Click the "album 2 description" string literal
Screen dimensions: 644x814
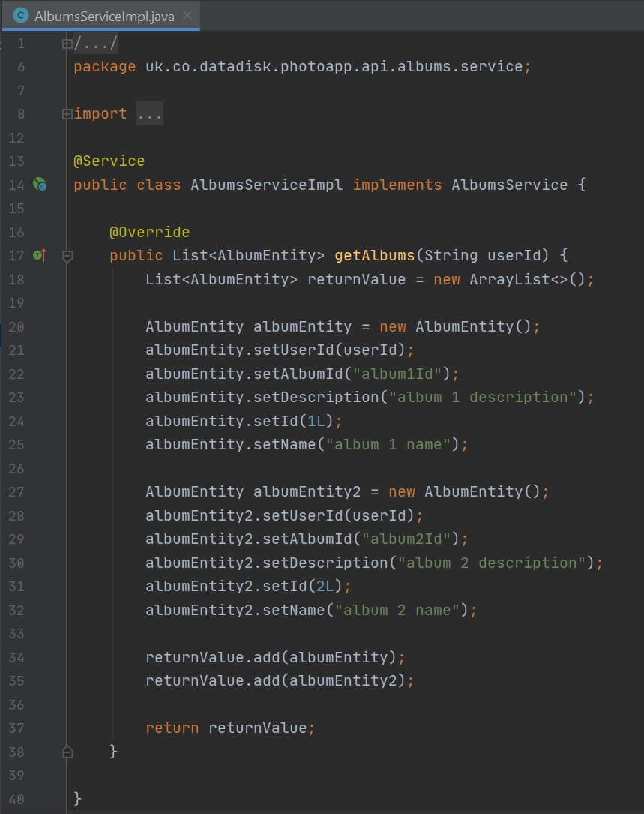[491, 563]
